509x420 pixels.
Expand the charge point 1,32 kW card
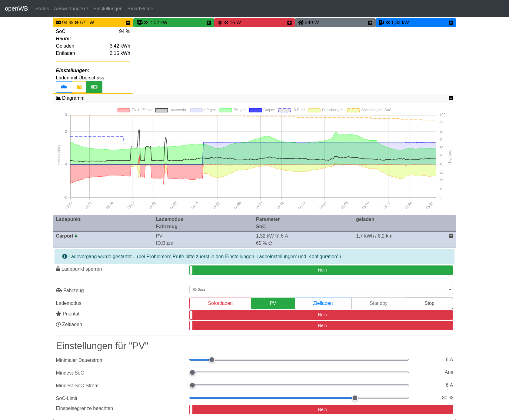(x=451, y=23)
